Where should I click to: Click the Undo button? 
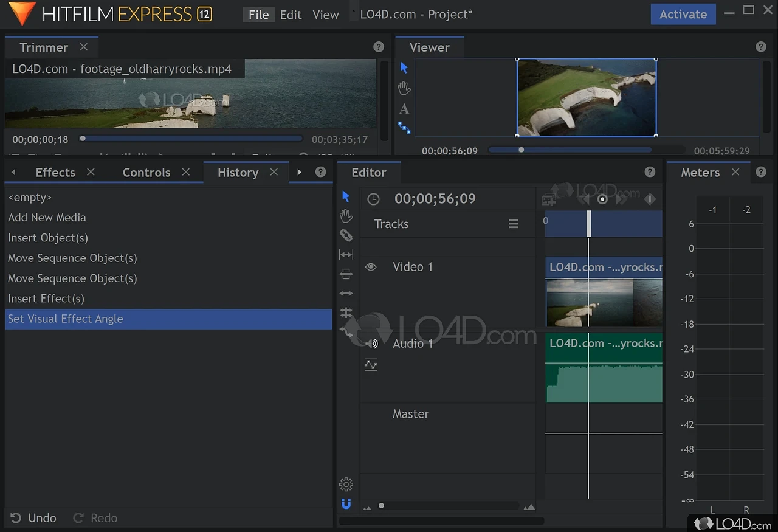(33, 518)
